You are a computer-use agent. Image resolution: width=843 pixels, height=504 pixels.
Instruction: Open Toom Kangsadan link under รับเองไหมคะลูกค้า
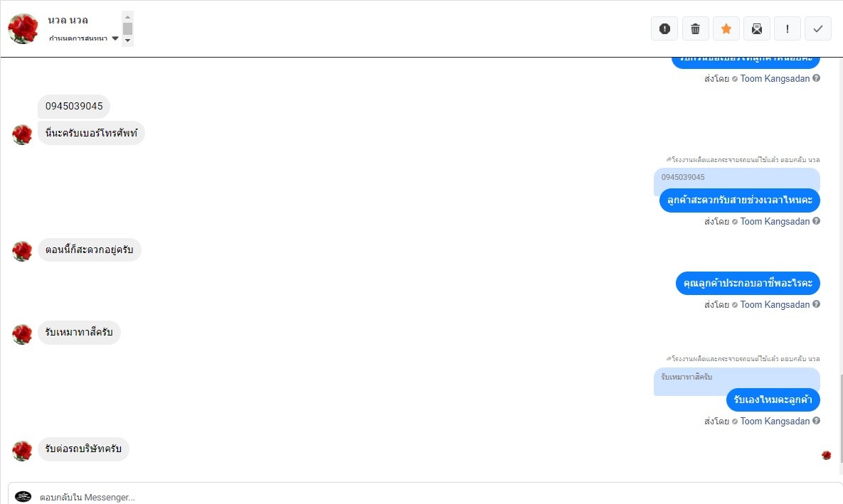click(775, 421)
